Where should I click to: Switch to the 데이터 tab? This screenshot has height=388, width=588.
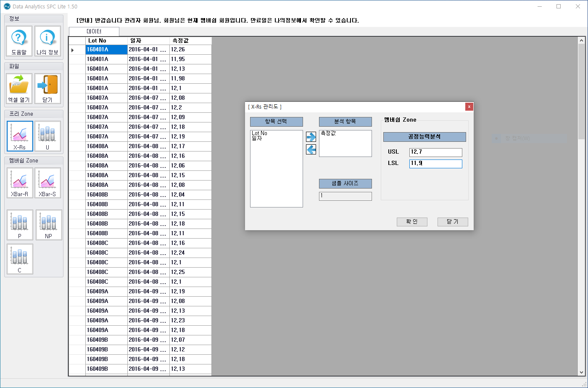94,32
